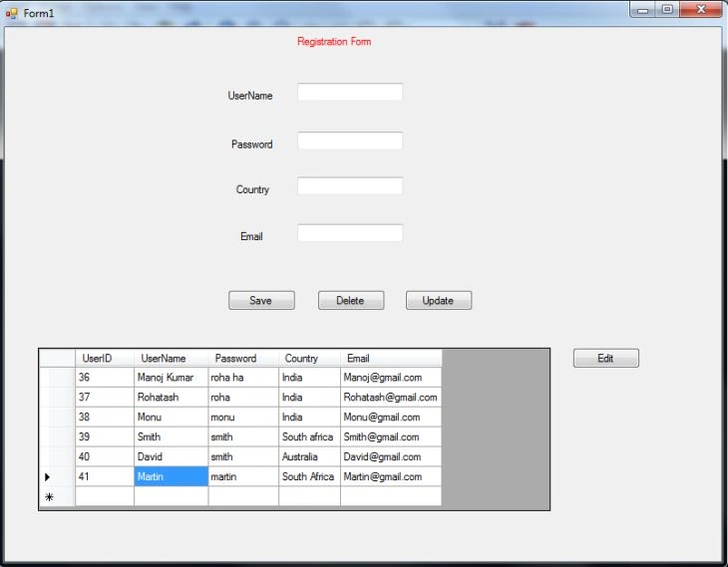Screen dimensions: 728x567
Task: Select the Monu@gmail.com cell
Action: click(x=391, y=417)
